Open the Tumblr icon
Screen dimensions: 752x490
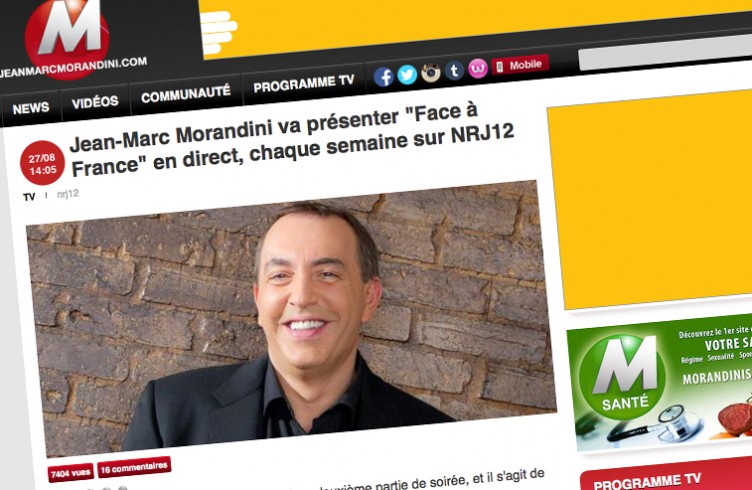pyautogui.click(x=454, y=71)
